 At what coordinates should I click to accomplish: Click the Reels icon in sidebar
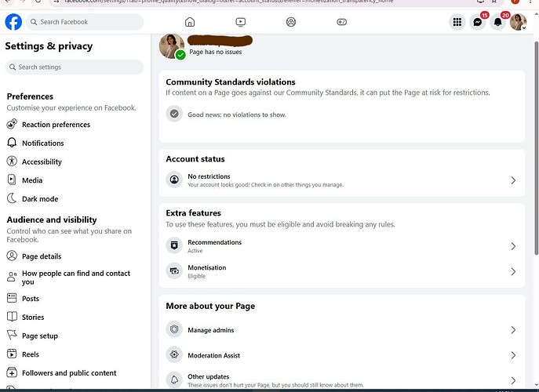(12, 354)
